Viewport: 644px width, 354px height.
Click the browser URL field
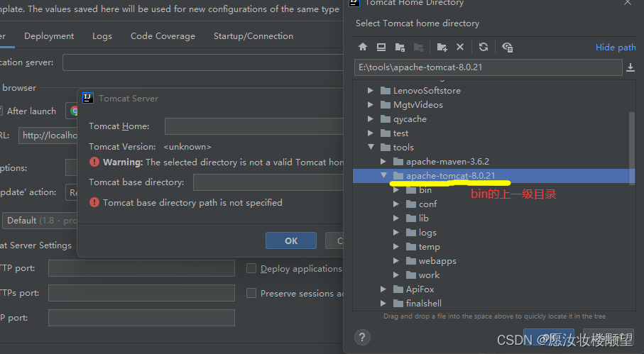pos(48,135)
